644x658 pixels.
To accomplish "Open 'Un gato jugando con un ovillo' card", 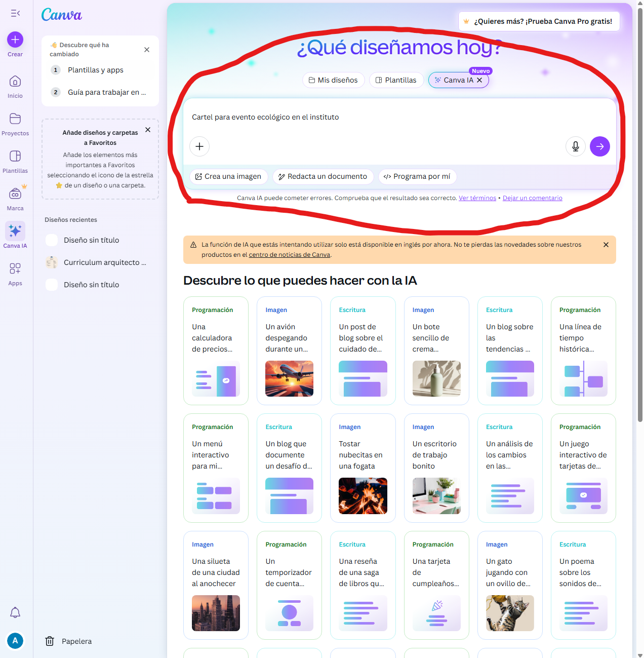I will point(510,586).
